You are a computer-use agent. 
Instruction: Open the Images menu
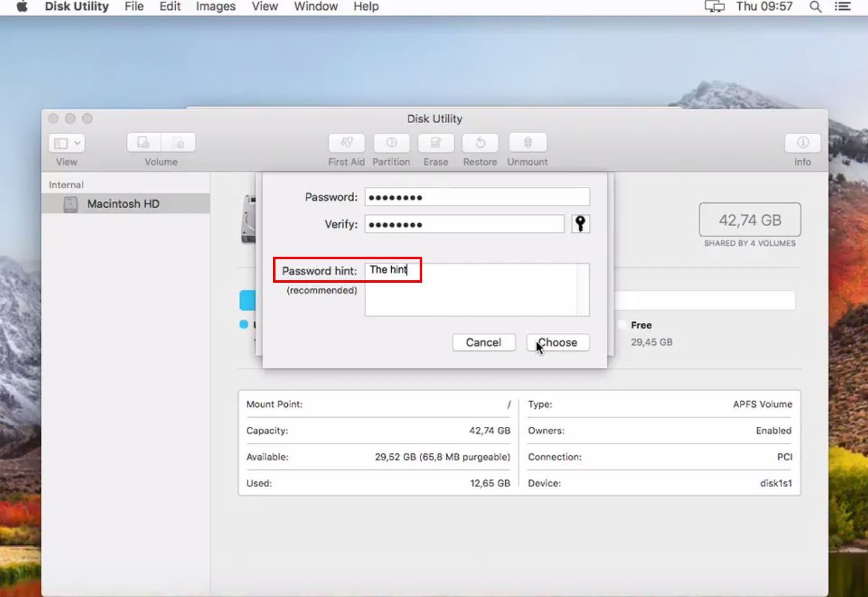point(215,7)
